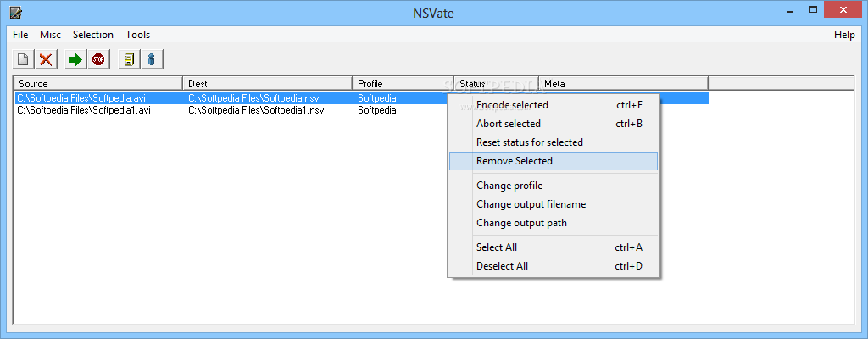Choose Abort selected from context menu
The width and height of the screenshot is (868, 339).
pyautogui.click(x=553, y=124)
